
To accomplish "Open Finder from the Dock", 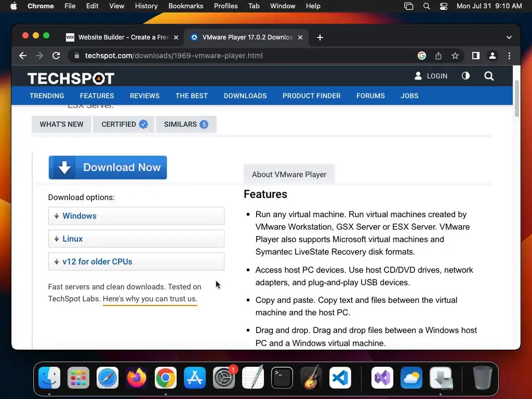I will coord(49,378).
